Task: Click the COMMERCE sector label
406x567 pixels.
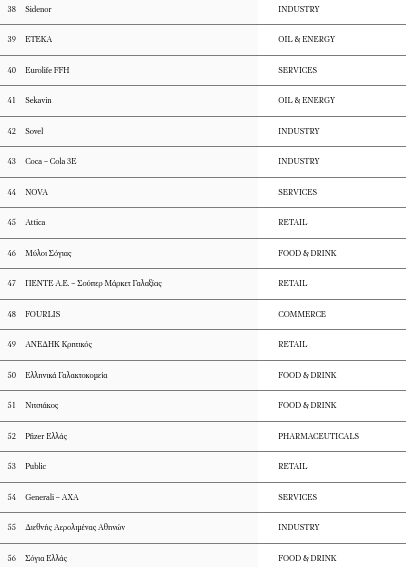Action: (x=302, y=314)
